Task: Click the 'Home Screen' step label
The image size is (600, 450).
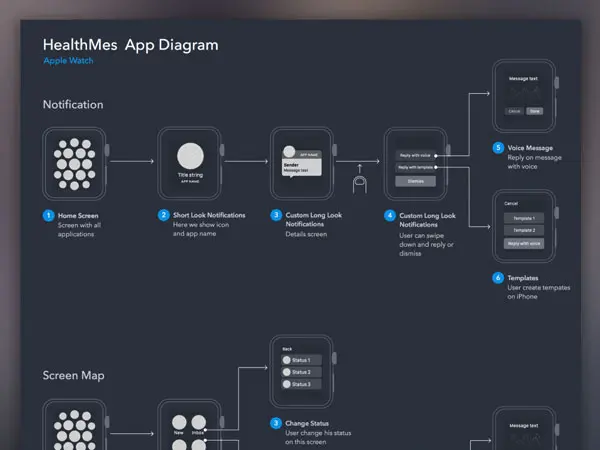Action: (78, 215)
